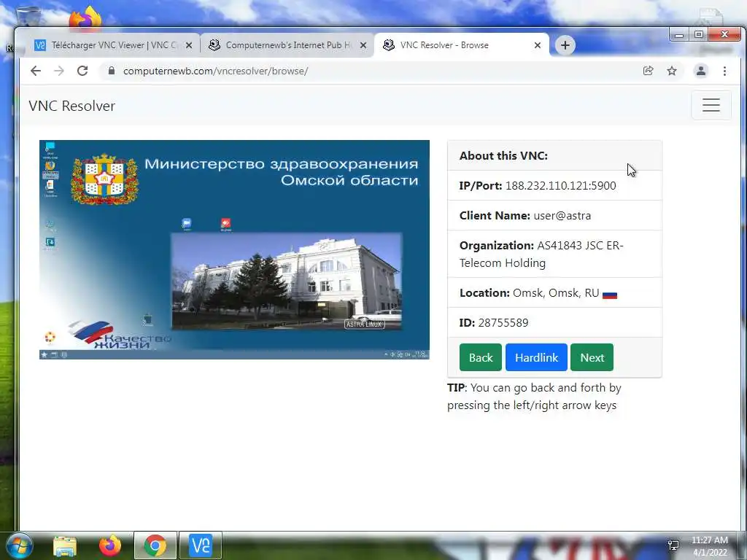Switch to the Computernewb's Internet Pub tab
Image resolution: width=747 pixels, height=560 pixels.
(x=288, y=45)
